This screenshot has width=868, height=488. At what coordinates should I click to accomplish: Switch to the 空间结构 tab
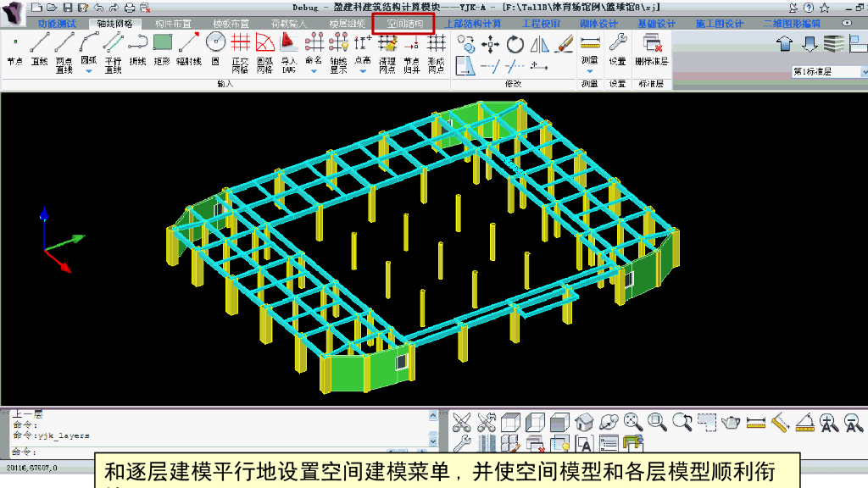(404, 24)
